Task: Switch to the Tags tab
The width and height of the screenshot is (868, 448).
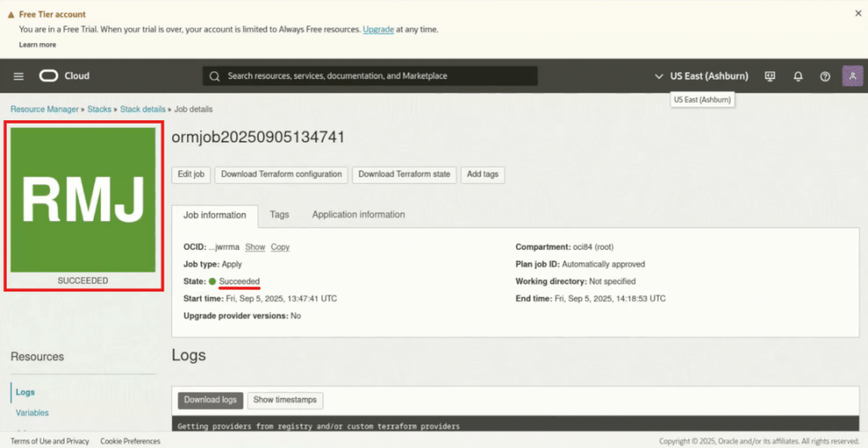Action: pyautogui.click(x=280, y=214)
